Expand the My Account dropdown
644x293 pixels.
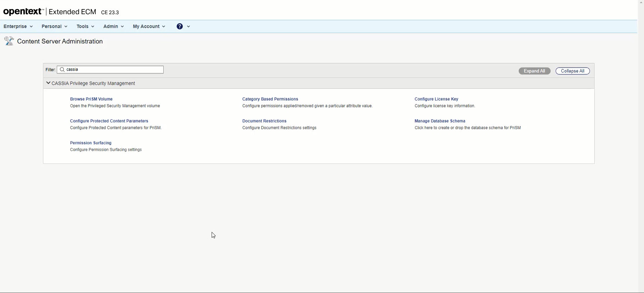point(149,26)
